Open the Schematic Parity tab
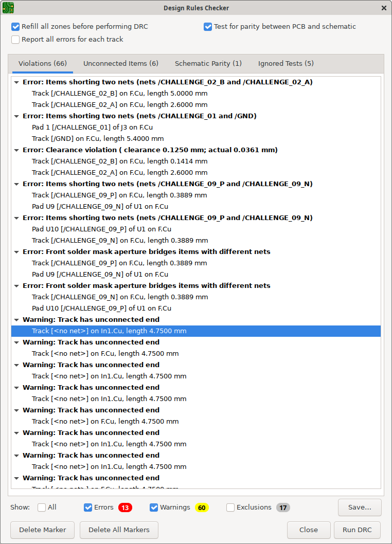The image size is (392, 544). click(x=208, y=64)
